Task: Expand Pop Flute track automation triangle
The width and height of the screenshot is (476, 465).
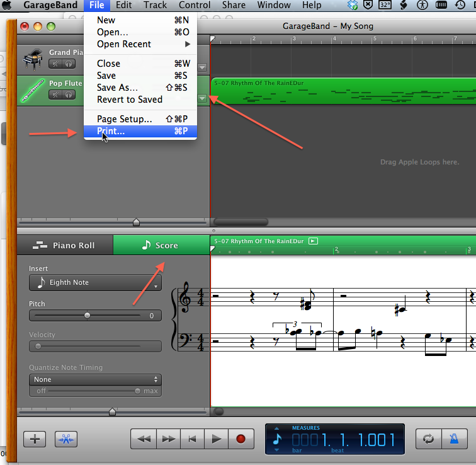Action: click(203, 98)
